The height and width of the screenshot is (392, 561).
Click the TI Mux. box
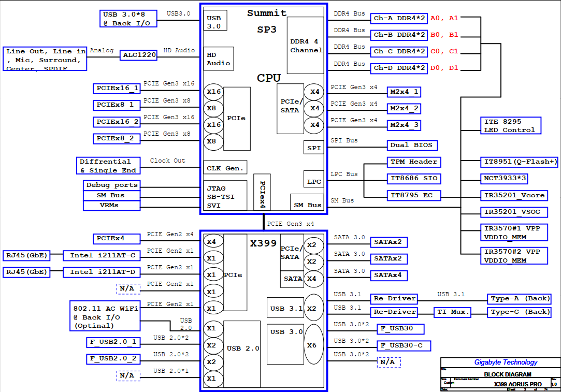[x=452, y=312]
